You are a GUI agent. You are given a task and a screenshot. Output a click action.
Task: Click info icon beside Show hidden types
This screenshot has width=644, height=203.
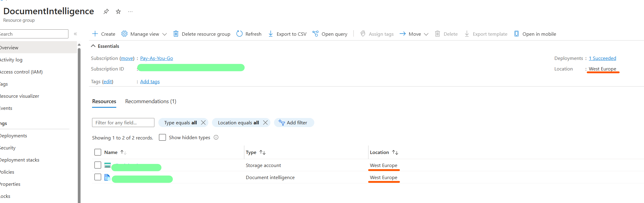coord(216,137)
